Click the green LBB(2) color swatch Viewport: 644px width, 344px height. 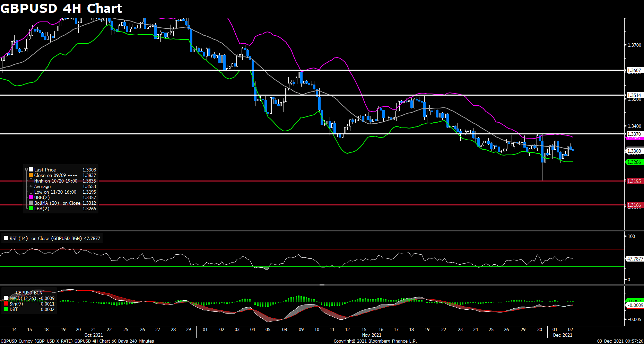[x=31, y=208]
